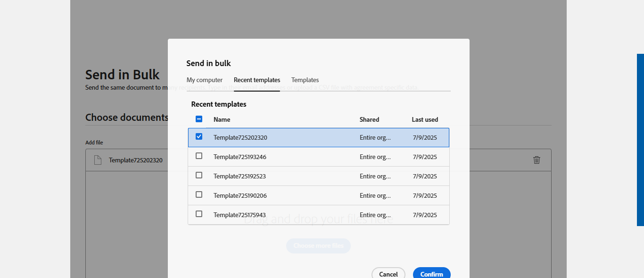Enable the Template725190206 checkbox
The image size is (644, 278).
(199, 194)
